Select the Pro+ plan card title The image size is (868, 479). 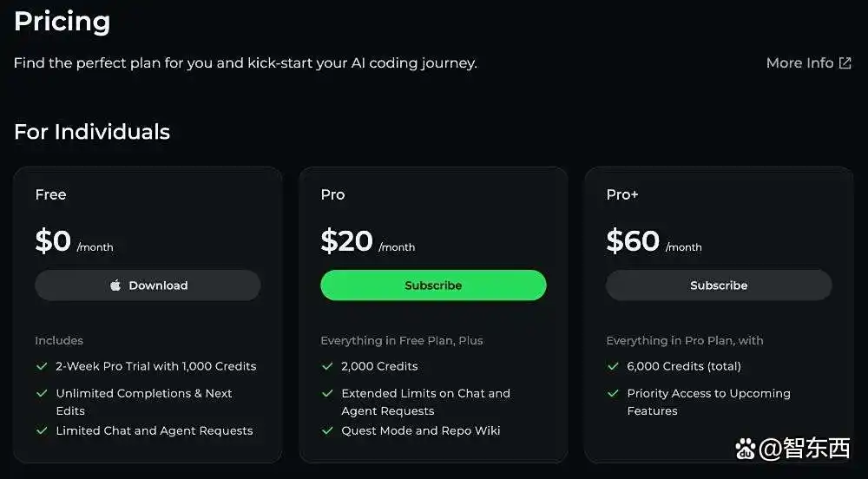point(622,194)
